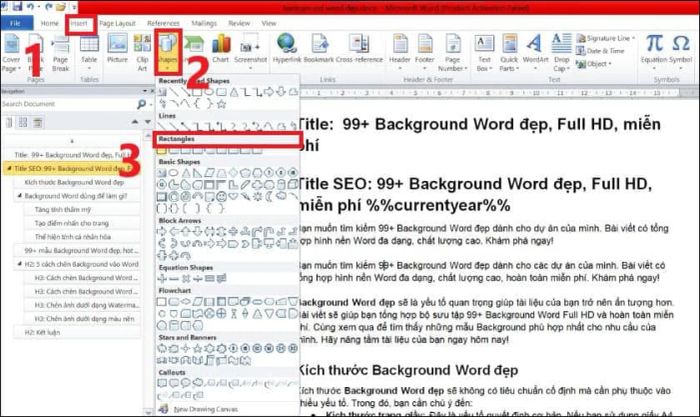
Task: Choose the first rectangle under Rectangles
Action: pyautogui.click(x=161, y=150)
